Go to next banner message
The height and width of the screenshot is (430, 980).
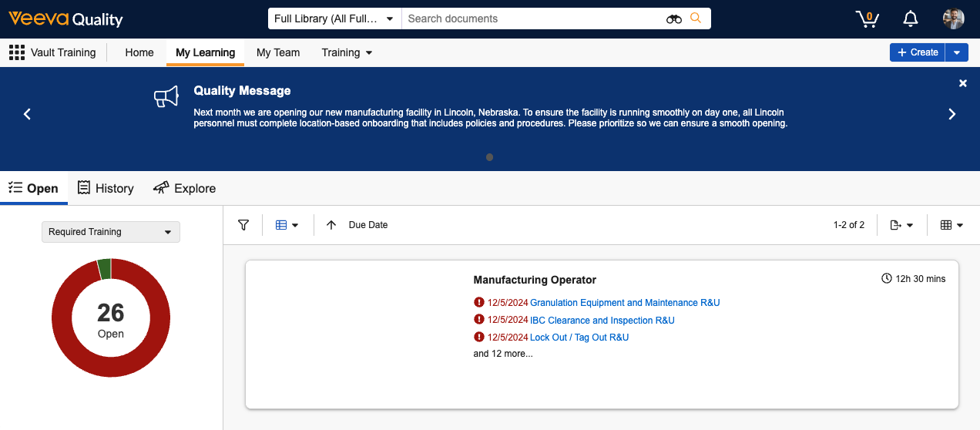pos(952,114)
